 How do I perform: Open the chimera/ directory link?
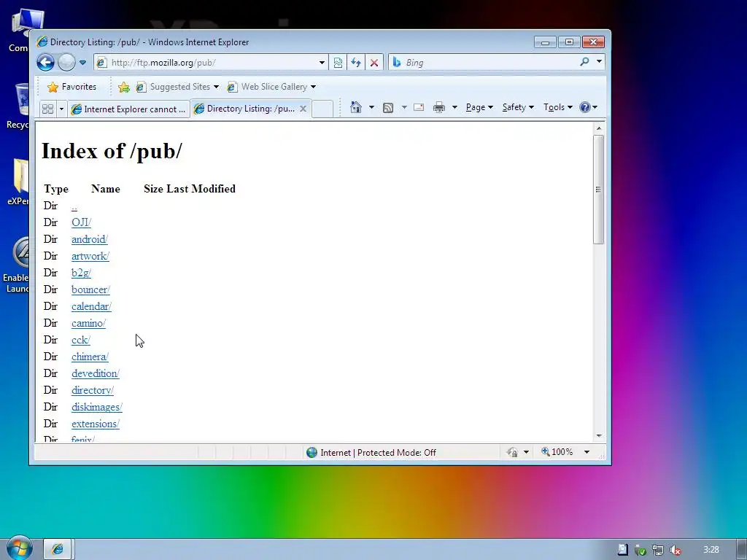[x=90, y=357]
